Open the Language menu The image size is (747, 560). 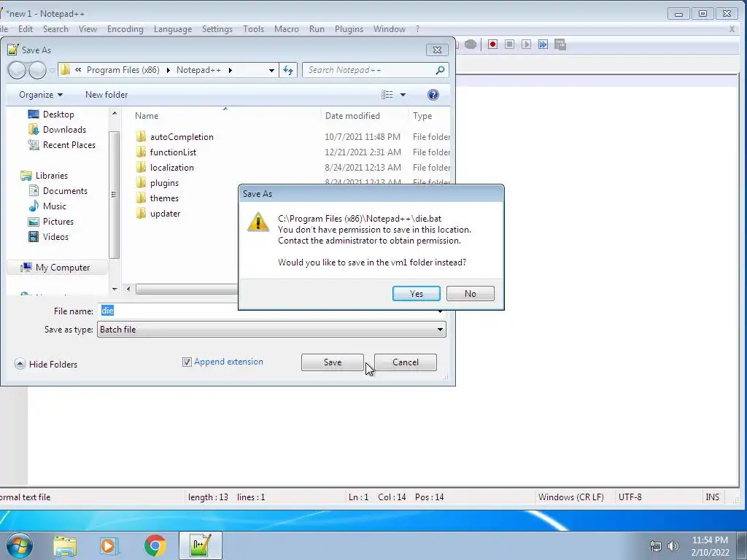[172, 29]
